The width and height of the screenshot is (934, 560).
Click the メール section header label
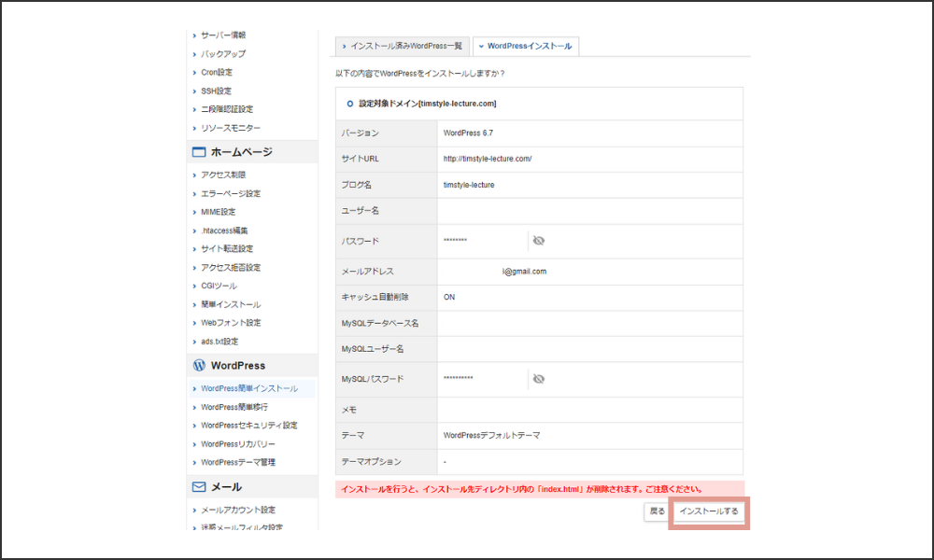click(x=226, y=487)
